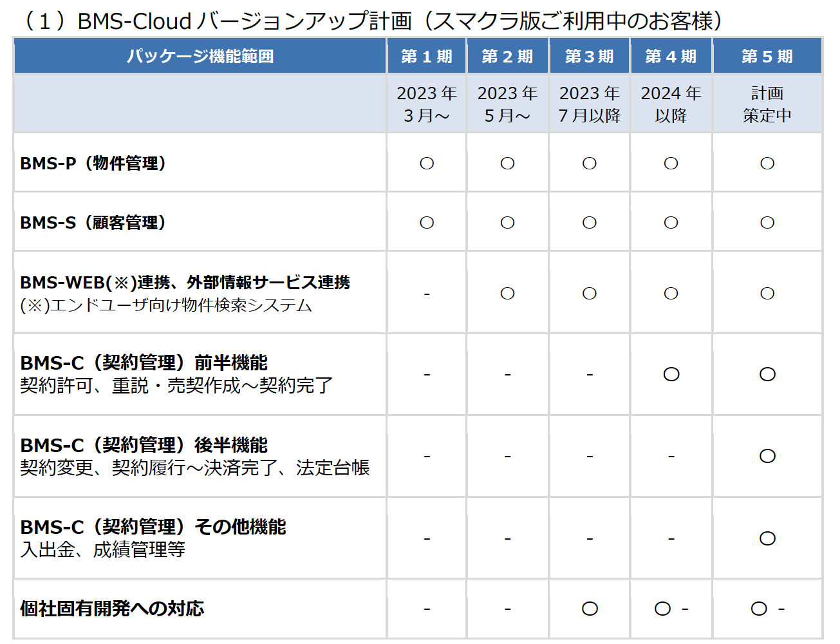
Task: Click the circle mark for BMS-P in 第１期
Action: (x=427, y=164)
